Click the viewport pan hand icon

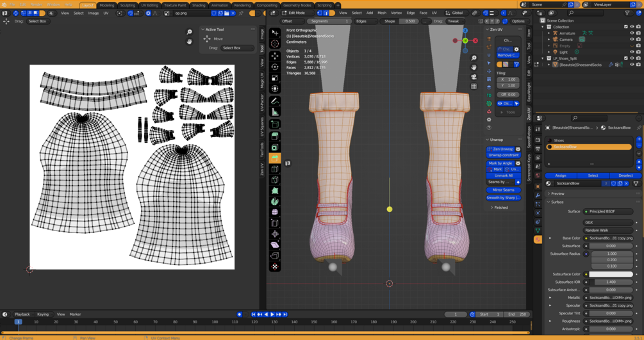click(x=474, y=67)
